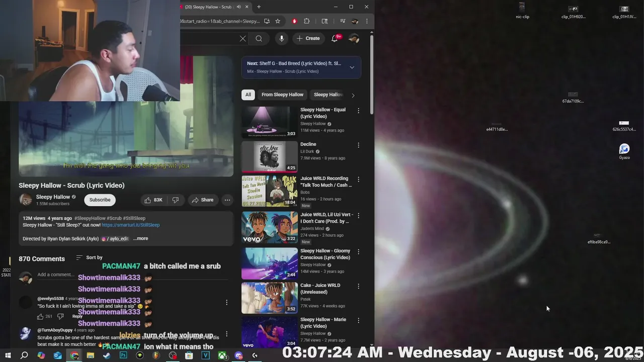Reply to the evelyn5538 comment
The image size is (644, 362).
tap(77, 316)
